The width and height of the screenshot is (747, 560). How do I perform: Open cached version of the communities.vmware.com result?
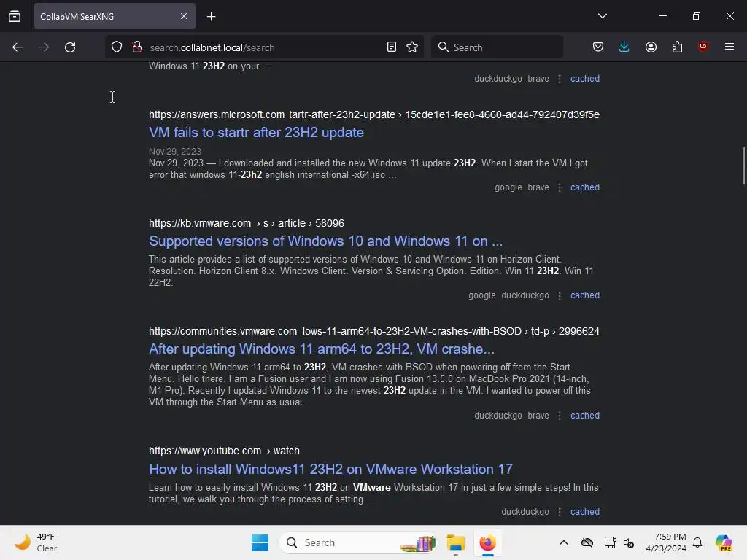[585, 415]
